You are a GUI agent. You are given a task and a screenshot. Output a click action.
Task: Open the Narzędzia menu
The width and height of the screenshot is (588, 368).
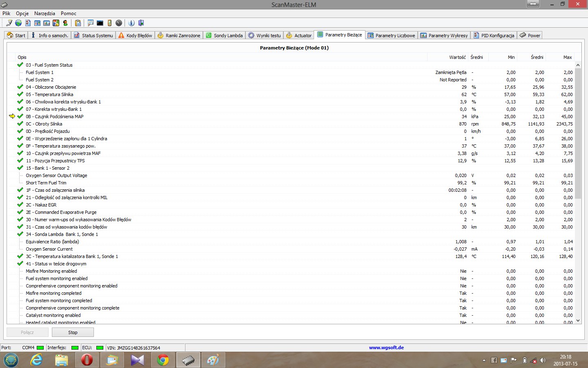(x=45, y=13)
